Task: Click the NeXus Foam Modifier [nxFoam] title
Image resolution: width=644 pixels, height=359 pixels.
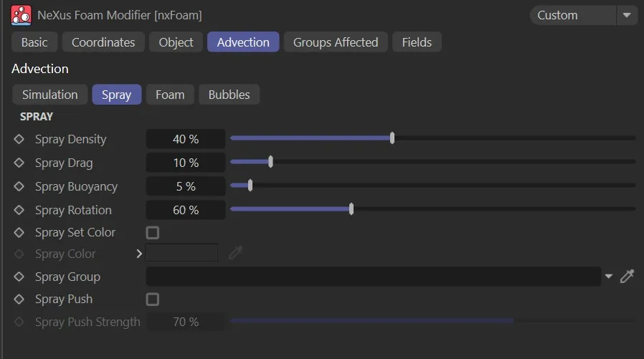Action: coord(120,15)
